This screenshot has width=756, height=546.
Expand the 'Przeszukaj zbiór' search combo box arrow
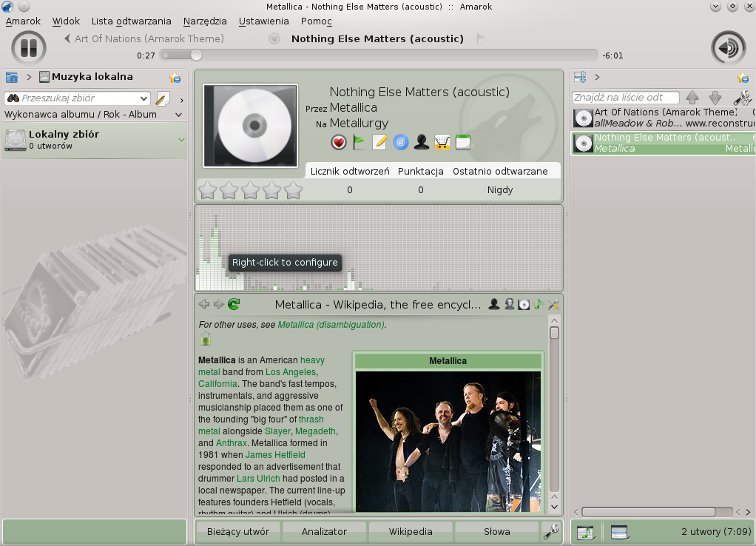coord(144,98)
